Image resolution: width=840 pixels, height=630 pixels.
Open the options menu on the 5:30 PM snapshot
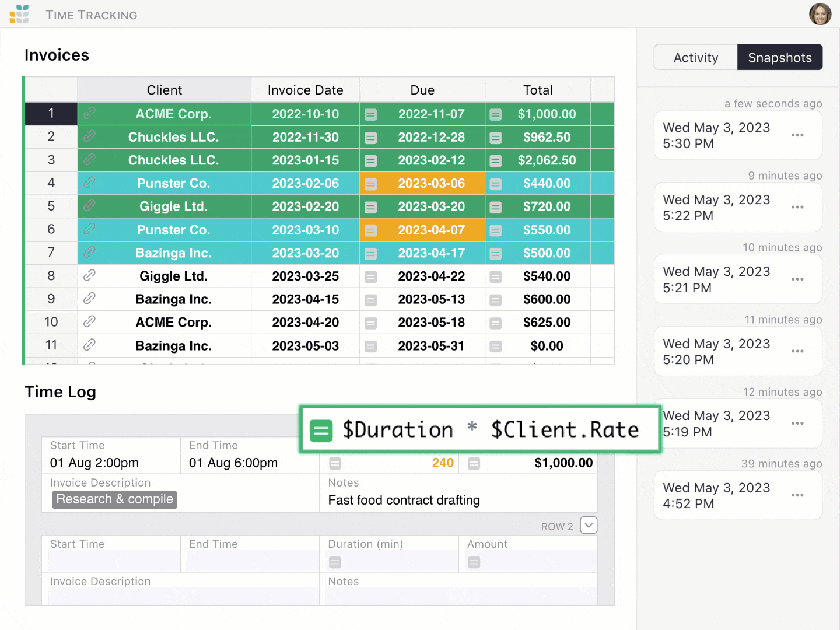click(797, 135)
